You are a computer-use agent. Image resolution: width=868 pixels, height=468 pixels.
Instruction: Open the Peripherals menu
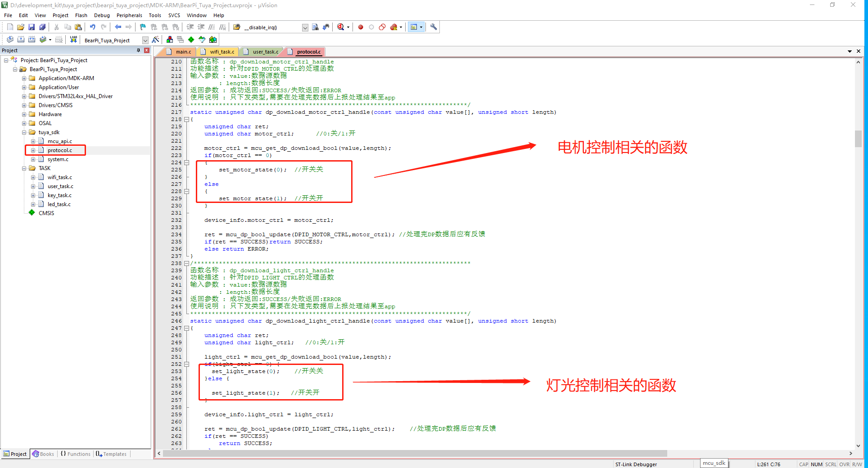click(x=129, y=15)
